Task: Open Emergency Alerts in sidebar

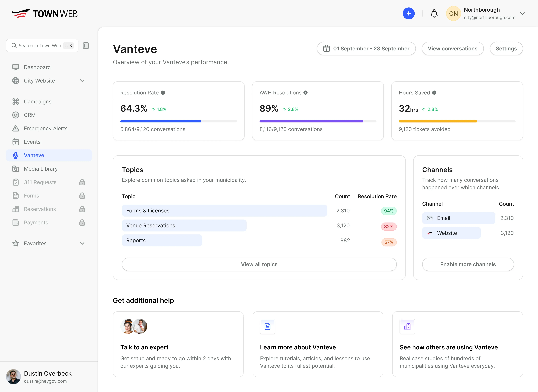Action: [49, 128]
